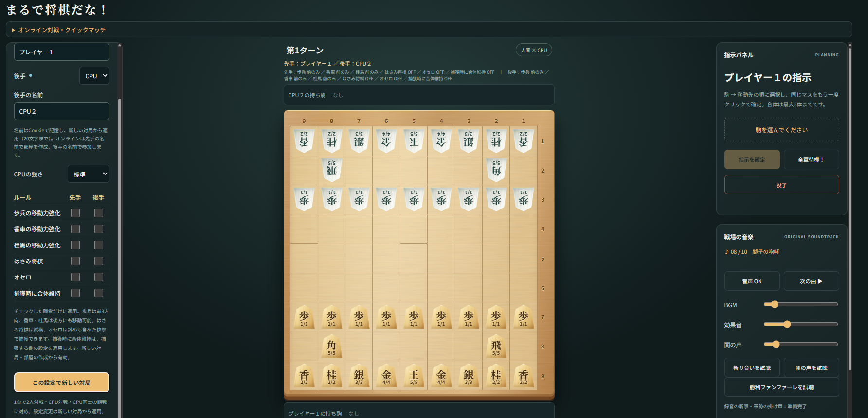
Task: Skip to the next track with 次の曲
Action: point(811,281)
